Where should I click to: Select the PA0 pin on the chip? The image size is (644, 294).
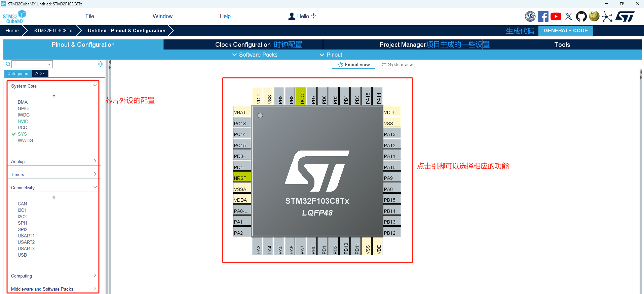coord(242,210)
